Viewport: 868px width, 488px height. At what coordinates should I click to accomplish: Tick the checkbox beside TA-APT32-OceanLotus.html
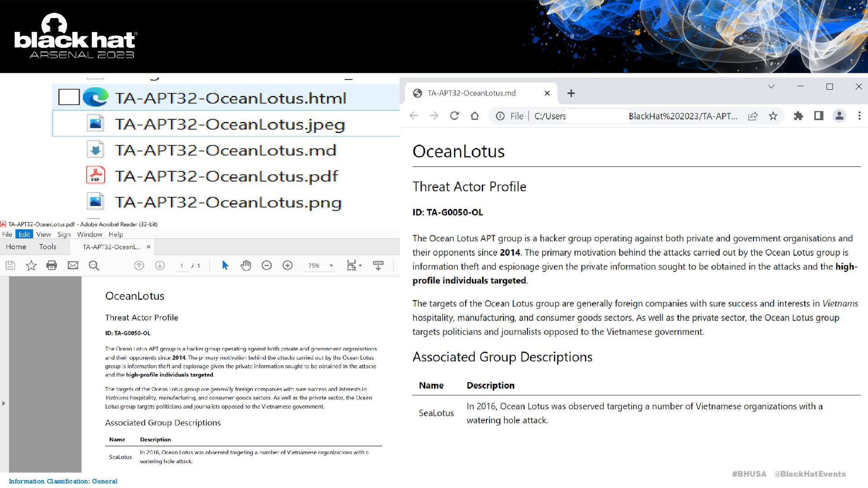pyautogui.click(x=69, y=97)
